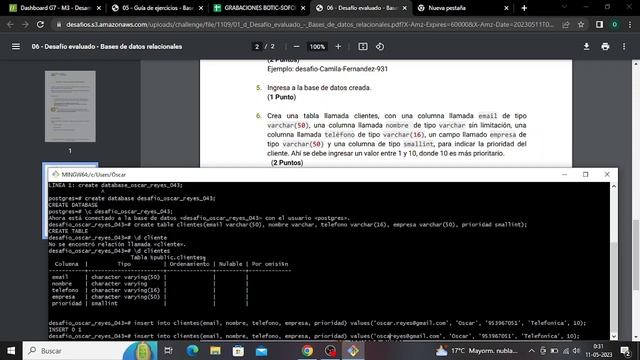Viewport: 640px width, 360px height.
Task: Click the MINGW64:/c/Users/Oscar window title
Action: tap(93, 175)
